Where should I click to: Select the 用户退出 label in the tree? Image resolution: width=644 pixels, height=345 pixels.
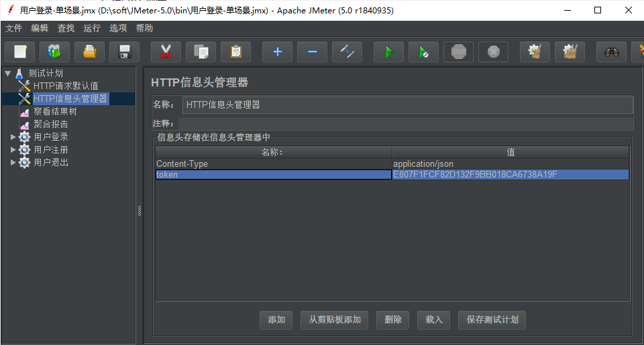coord(51,162)
